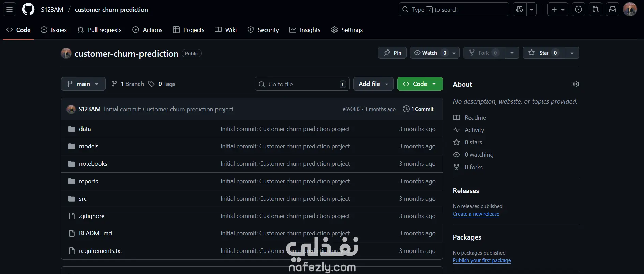View the 0 forks link

point(468,167)
